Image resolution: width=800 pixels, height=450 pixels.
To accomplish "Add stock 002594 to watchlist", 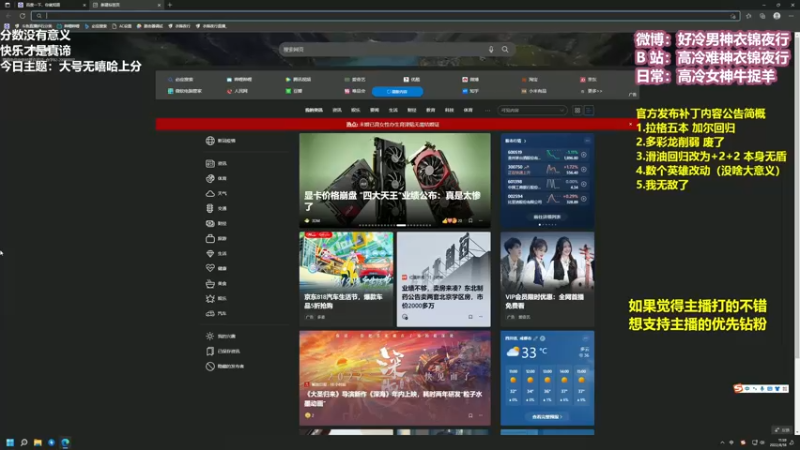I will (584, 199).
